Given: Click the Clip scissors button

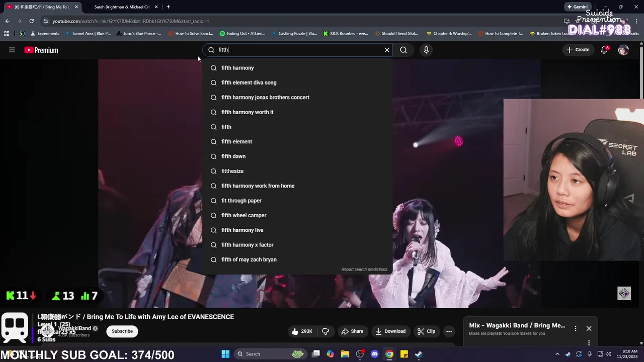Looking at the screenshot, I should (426, 331).
